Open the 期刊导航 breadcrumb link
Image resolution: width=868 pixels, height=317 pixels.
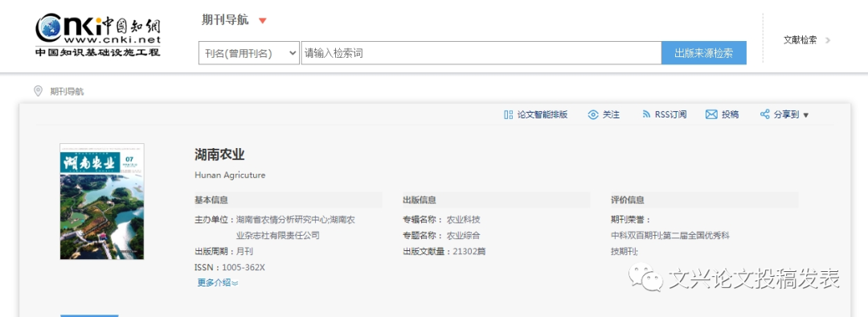[x=67, y=92]
